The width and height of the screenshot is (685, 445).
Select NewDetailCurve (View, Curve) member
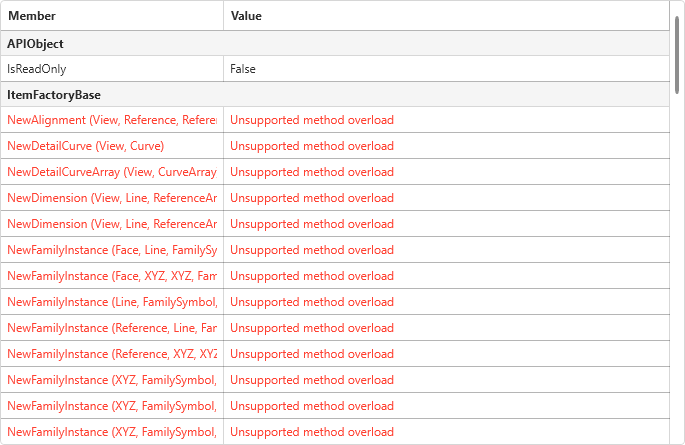[x=85, y=146]
